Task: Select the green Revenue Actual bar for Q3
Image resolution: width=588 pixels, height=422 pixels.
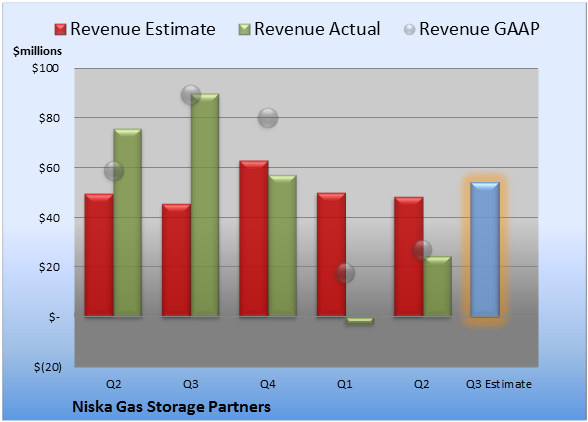Action: pos(205,205)
